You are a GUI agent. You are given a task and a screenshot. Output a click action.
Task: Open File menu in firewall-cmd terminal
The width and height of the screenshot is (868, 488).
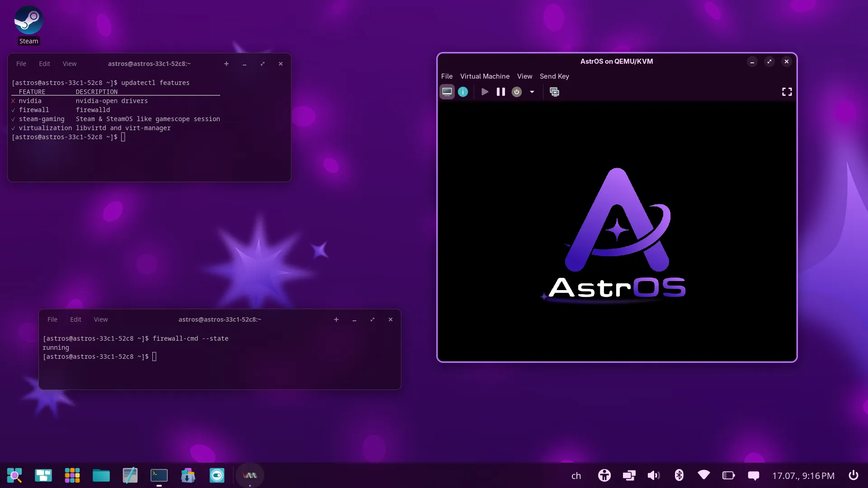click(x=52, y=319)
